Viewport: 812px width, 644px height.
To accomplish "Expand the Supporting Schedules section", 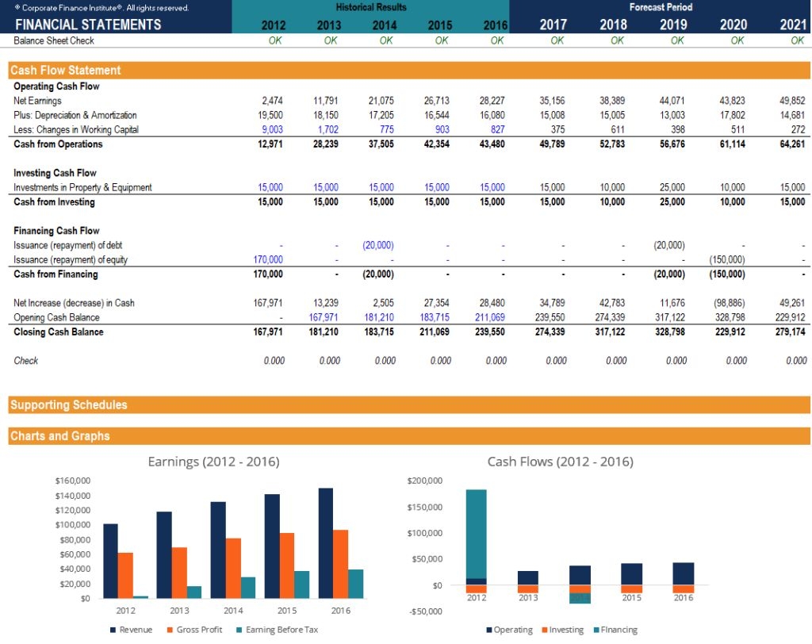I will pos(69,405).
